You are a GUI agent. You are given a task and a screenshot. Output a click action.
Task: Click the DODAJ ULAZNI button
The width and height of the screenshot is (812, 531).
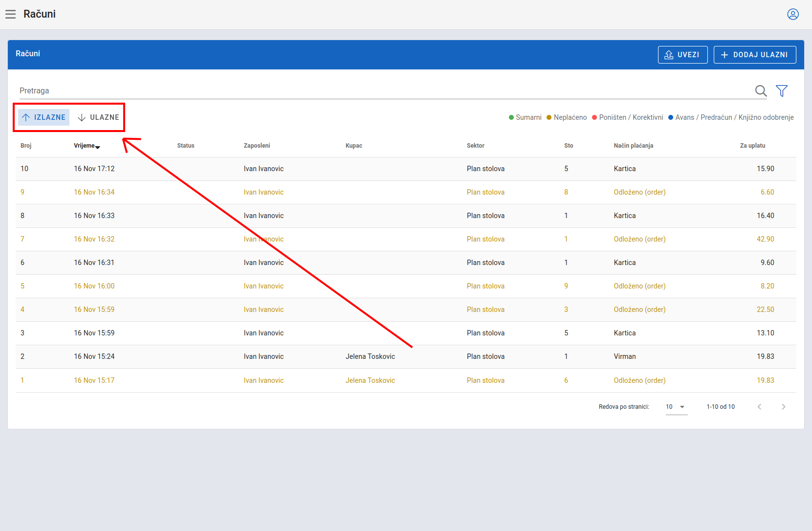pos(755,55)
